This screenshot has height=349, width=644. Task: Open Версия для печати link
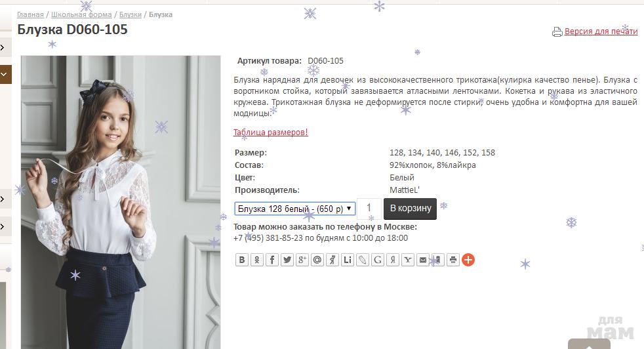601,31
